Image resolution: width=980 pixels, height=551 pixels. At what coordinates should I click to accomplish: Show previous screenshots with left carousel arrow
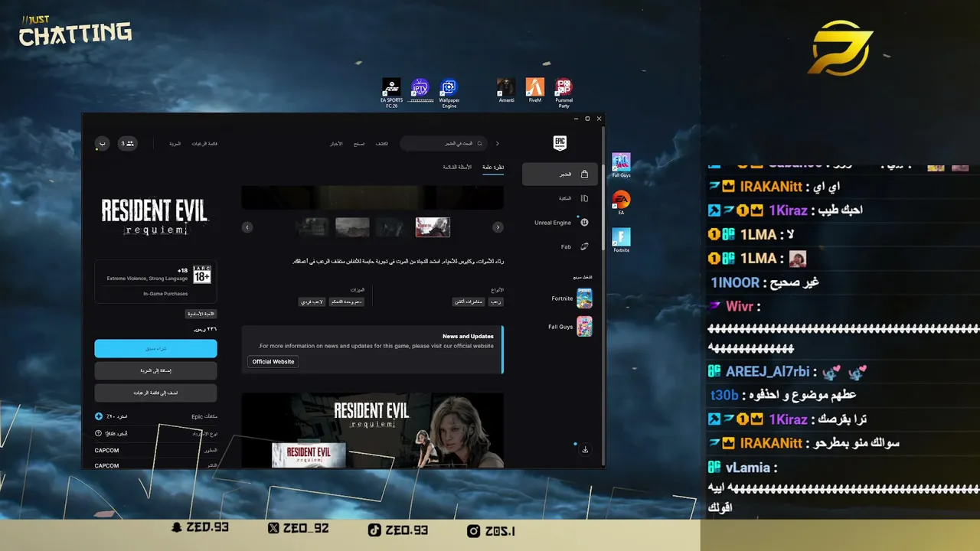click(247, 227)
